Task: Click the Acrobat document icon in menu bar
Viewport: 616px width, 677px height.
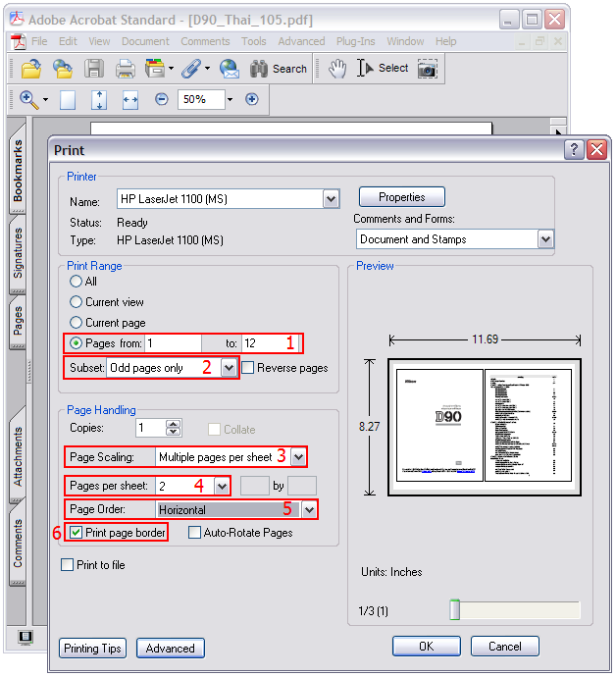Action: pos(18,41)
